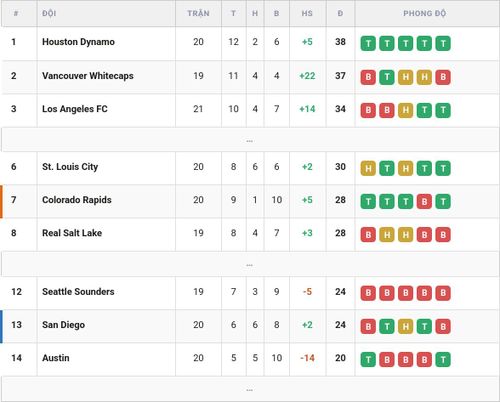Viewport: 500px width, 402px height.
Task: Click the ĐỘI column header
Action: click(49, 13)
